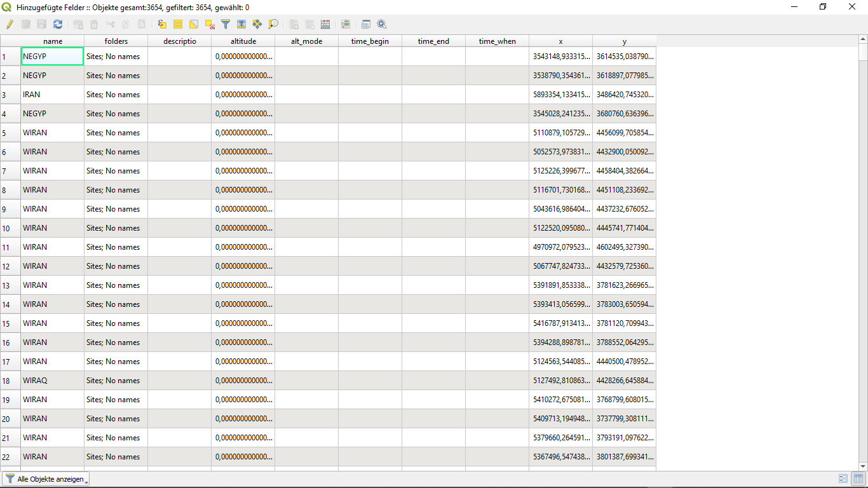
Task: Cut selected rows with the scissors icon
Action: pos(110,24)
